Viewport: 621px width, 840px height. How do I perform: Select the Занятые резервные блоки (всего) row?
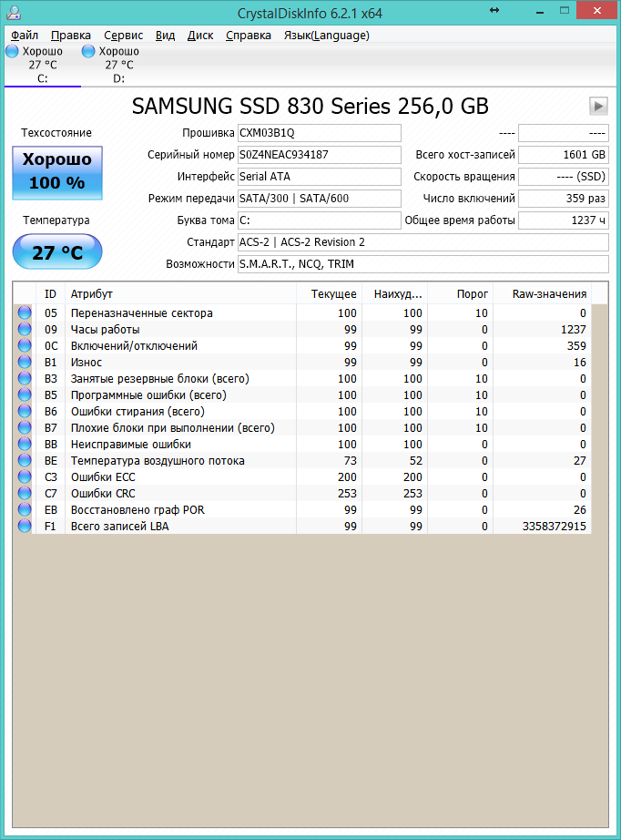coord(302,379)
